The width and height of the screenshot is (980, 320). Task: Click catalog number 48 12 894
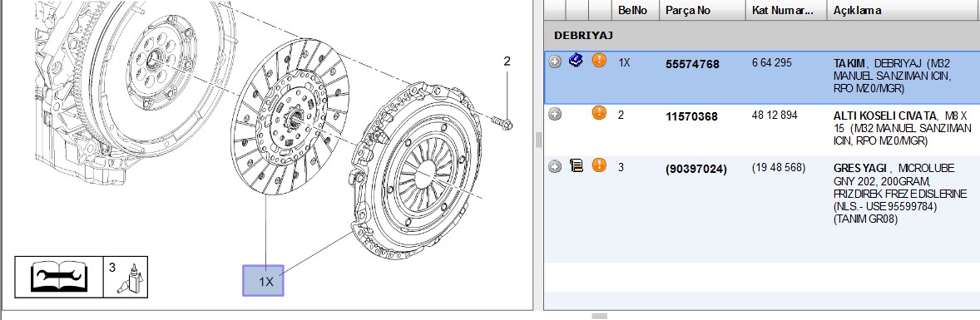(775, 115)
